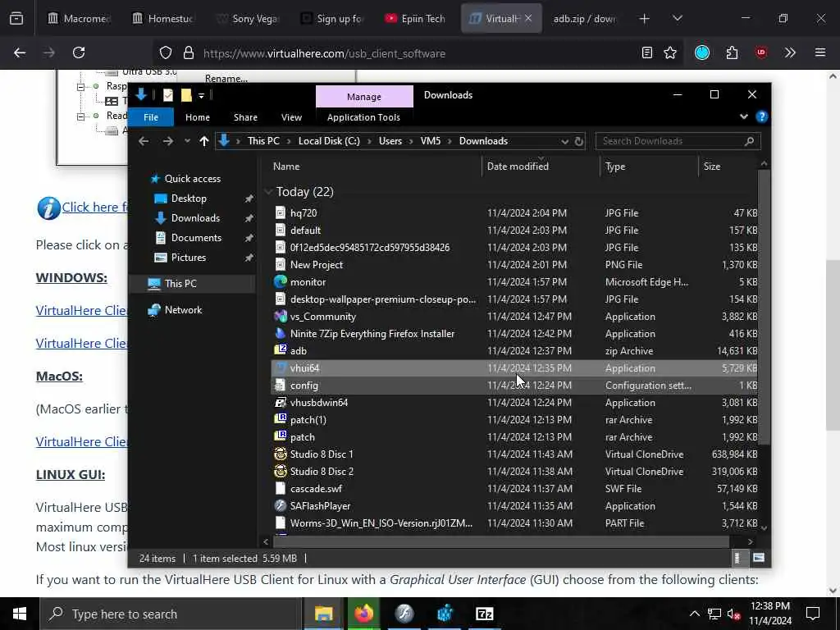Screen dimensions: 840x630
Task: Click the Properties quick access toolbar icon
Action: (168, 95)
